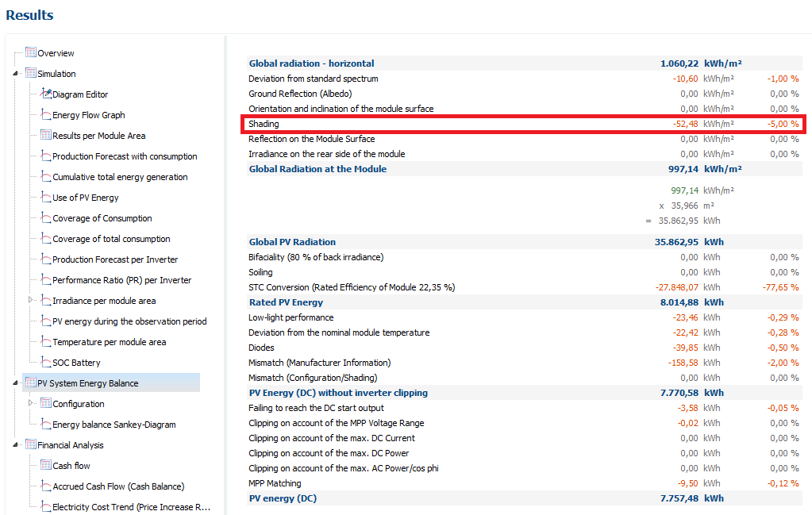Click the Use of PV Energy chart icon
812x515 pixels.
[46, 198]
